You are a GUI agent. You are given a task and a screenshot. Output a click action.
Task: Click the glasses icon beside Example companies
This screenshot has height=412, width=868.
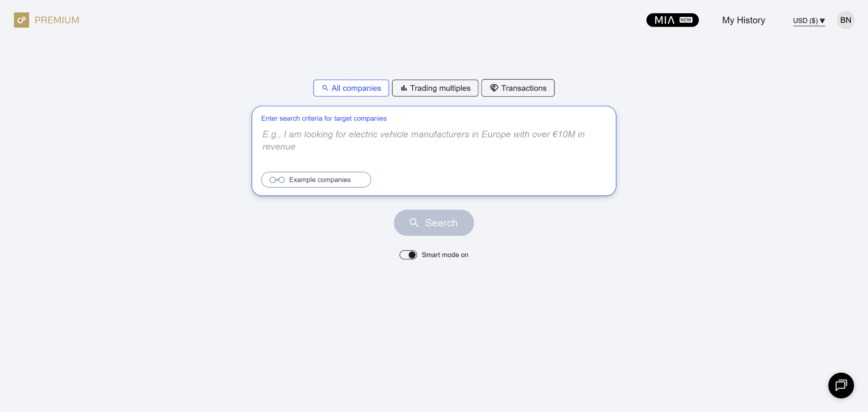click(277, 180)
